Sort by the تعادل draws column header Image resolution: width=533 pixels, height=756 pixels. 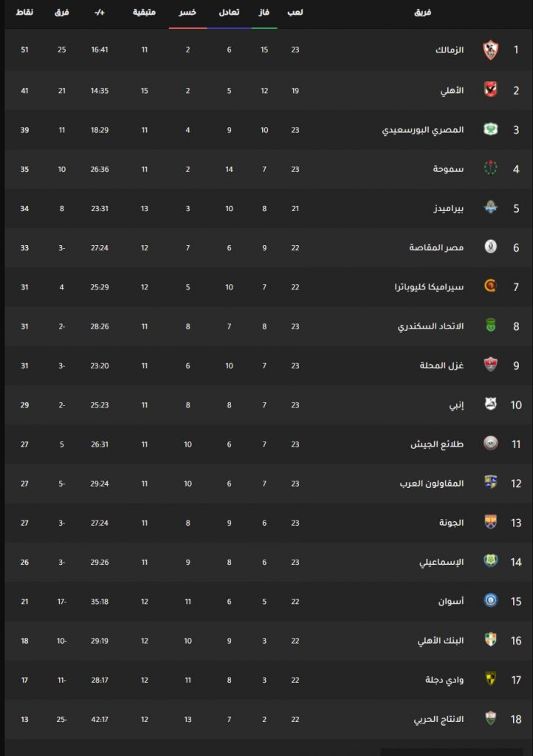(x=229, y=13)
